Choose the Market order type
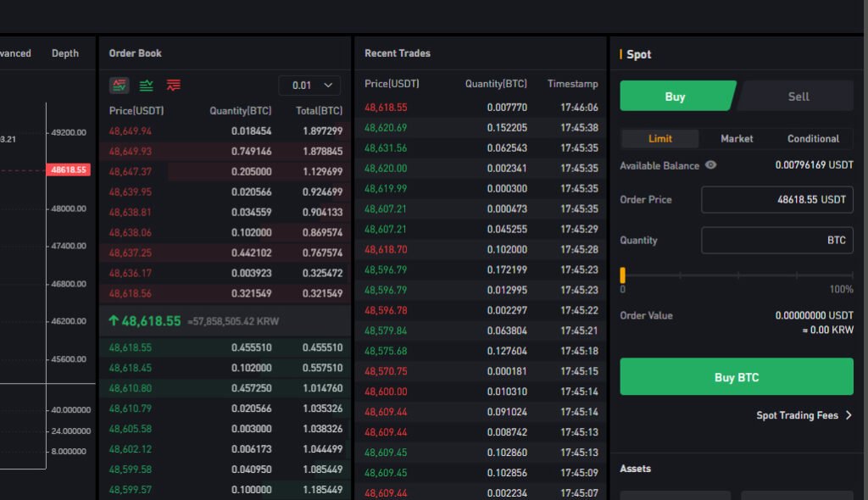868x500 pixels. 737,138
